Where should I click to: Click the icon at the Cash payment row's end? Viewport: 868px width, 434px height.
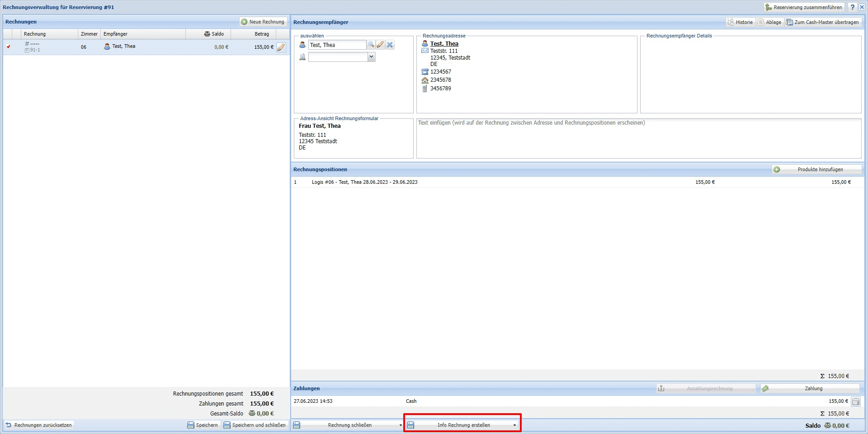[x=855, y=401]
